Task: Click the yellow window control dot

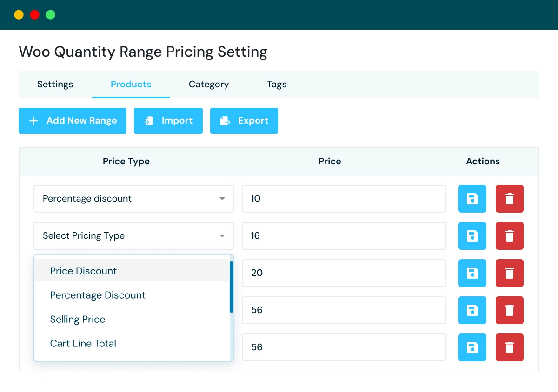Action: pyautogui.click(x=19, y=15)
